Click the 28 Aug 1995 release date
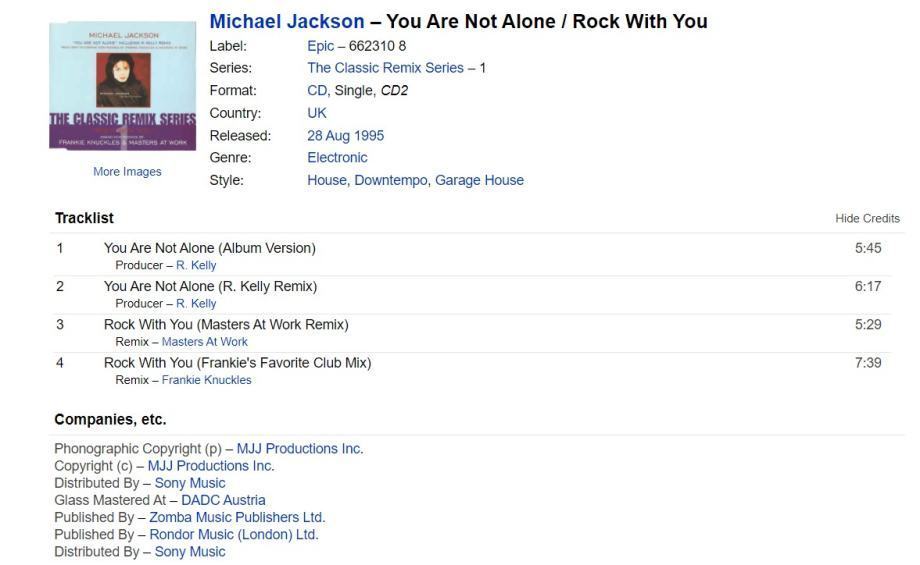Screen dimensions: 920x565 point(345,136)
